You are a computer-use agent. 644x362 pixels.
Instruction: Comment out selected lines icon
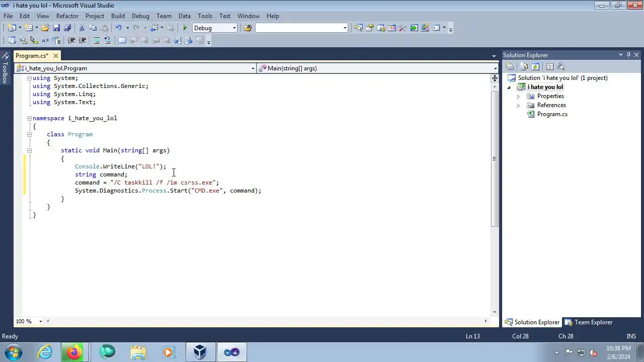[97, 41]
